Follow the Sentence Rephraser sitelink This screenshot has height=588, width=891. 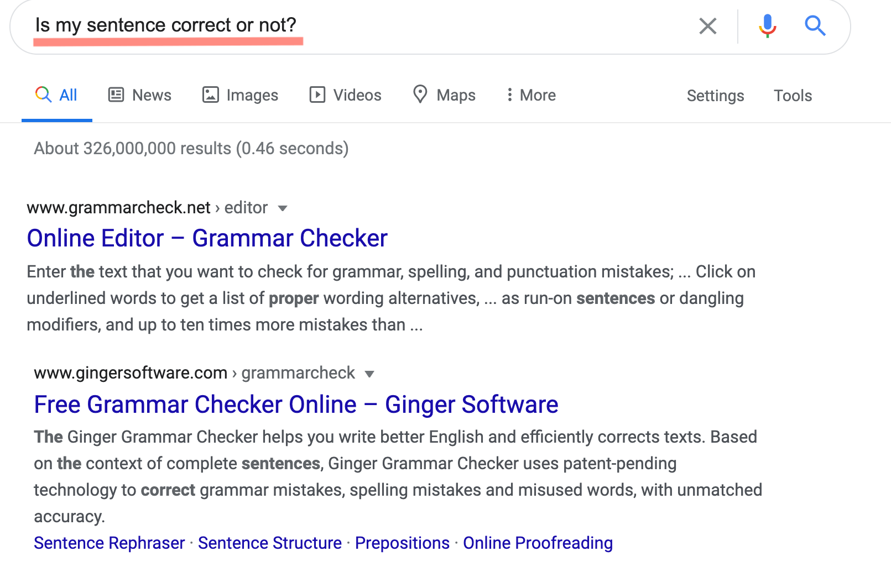click(x=109, y=543)
